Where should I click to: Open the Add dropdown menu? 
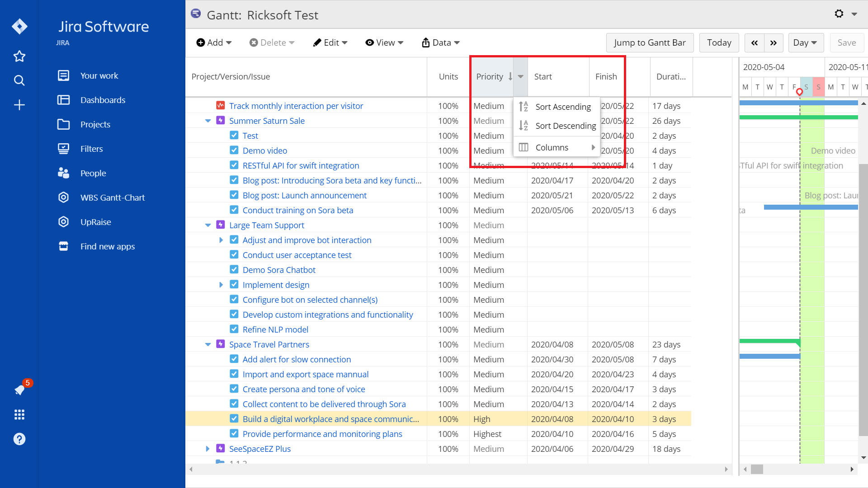pos(214,42)
